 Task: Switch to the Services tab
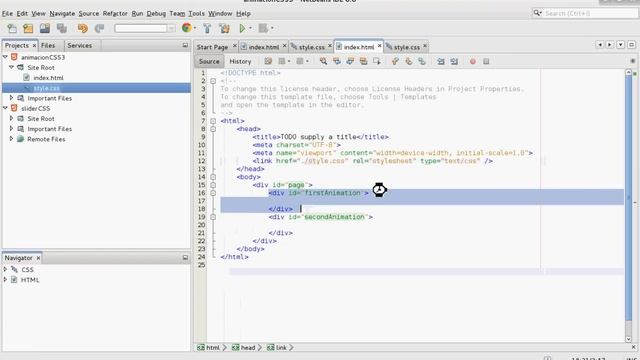[80, 45]
